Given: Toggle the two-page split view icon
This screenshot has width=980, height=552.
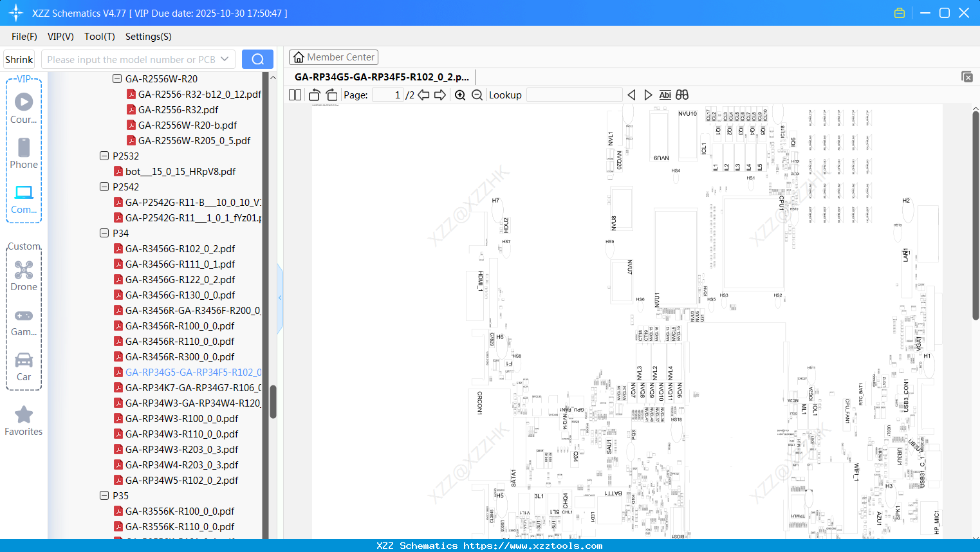Looking at the screenshot, I should pos(295,95).
